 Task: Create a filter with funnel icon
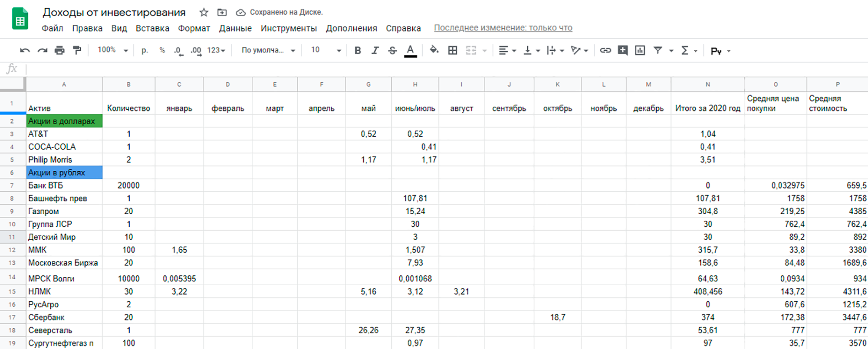point(658,50)
